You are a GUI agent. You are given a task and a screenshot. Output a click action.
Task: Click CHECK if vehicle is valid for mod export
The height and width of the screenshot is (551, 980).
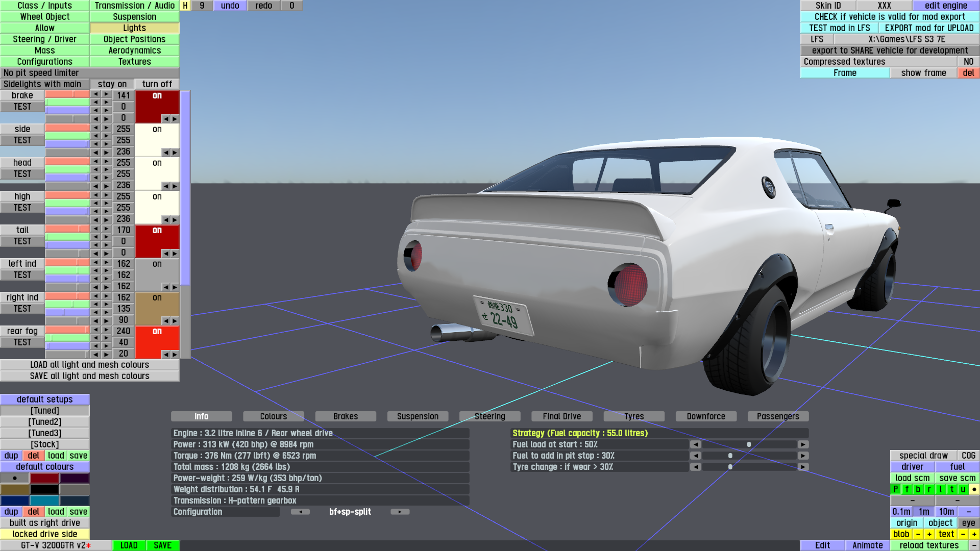tap(890, 17)
